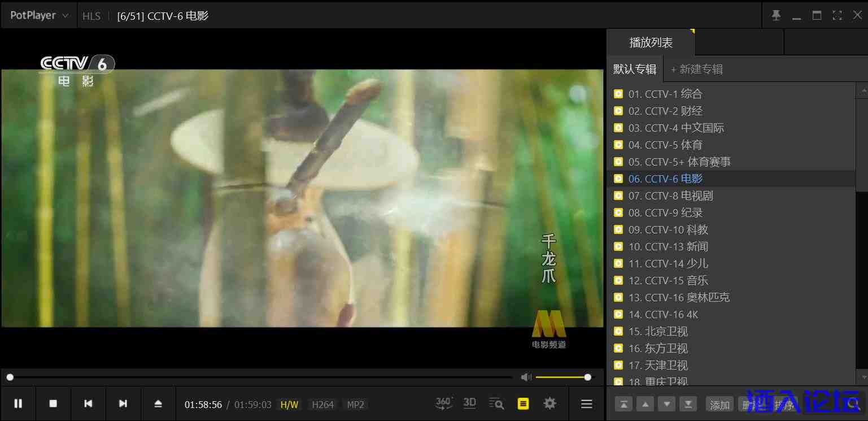Pause the video playback

click(x=18, y=403)
